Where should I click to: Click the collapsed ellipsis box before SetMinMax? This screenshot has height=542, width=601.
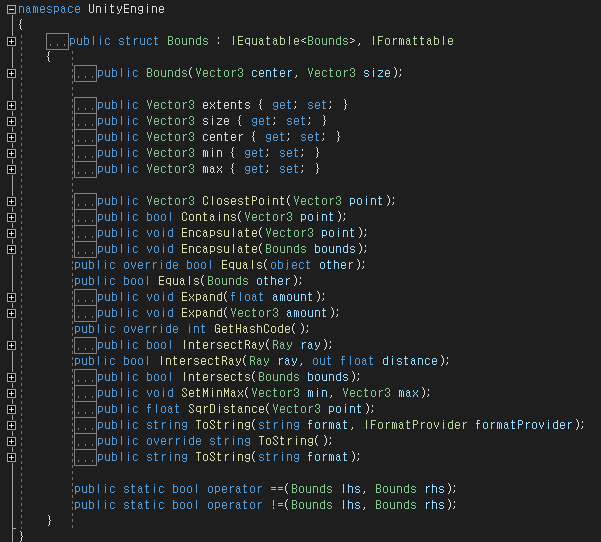click(85, 393)
